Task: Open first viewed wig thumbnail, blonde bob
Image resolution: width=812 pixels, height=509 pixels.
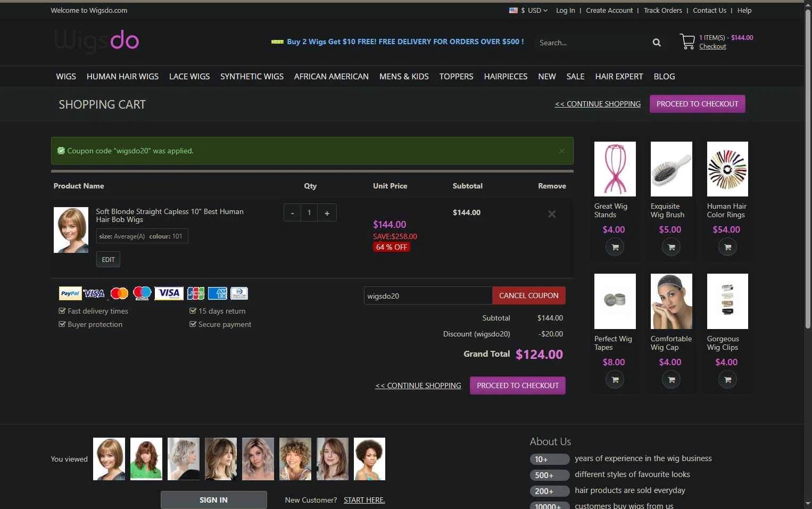Action: click(109, 459)
